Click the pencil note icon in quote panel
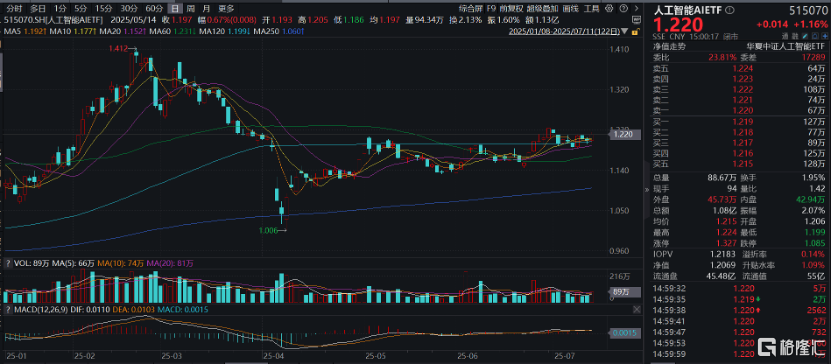832x364 pixels. coord(804,36)
